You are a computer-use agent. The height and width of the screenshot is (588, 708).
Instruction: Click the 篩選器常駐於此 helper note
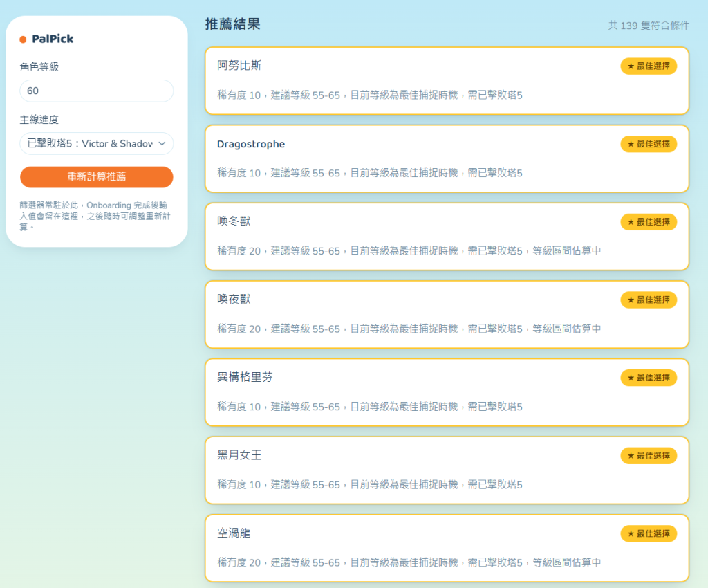pyautogui.click(x=95, y=216)
